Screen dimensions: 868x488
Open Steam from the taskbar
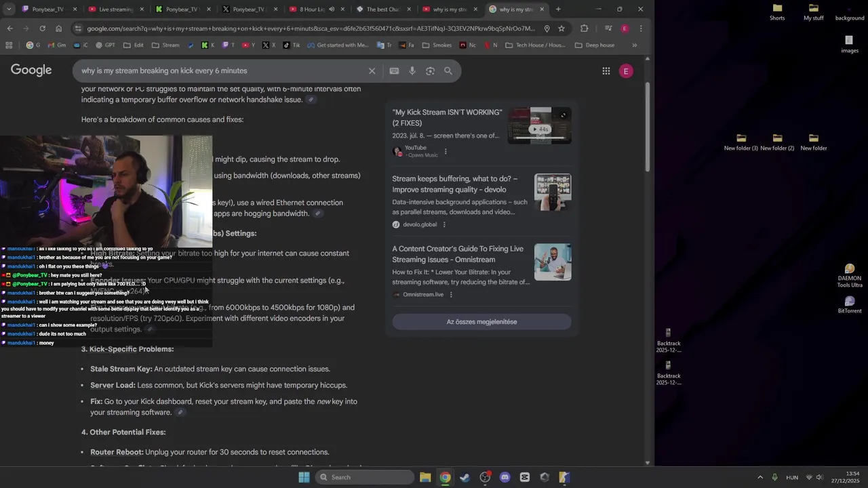465,477
